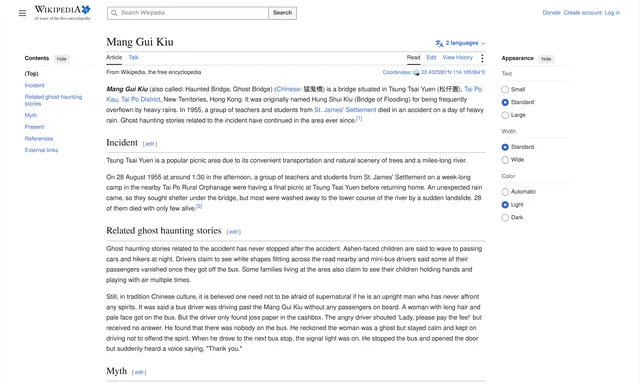Image resolution: width=640 pixels, height=384 pixels.
Task: Go to Related ghost haunting stories in contents
Action: point(53,100)
